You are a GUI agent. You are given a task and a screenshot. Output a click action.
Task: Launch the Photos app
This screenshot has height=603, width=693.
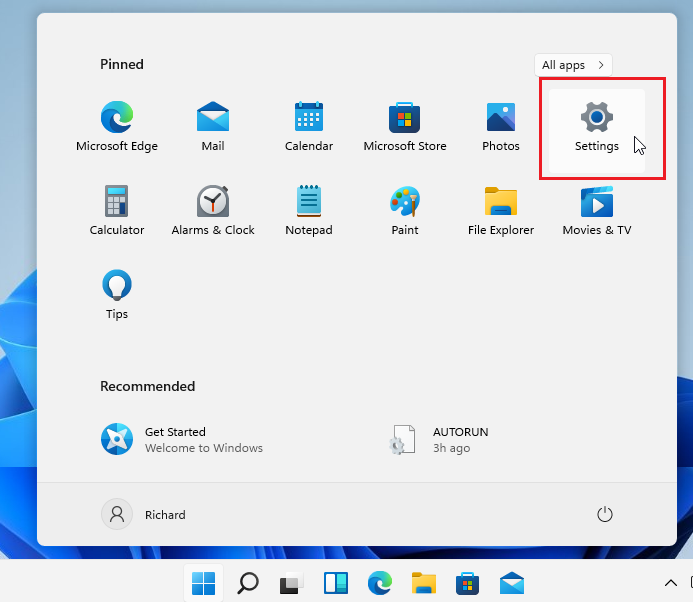coord(501,127)
